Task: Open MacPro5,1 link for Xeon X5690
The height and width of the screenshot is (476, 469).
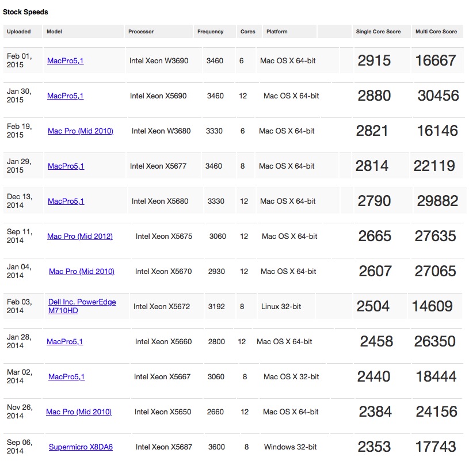Action: click(65, 96)
